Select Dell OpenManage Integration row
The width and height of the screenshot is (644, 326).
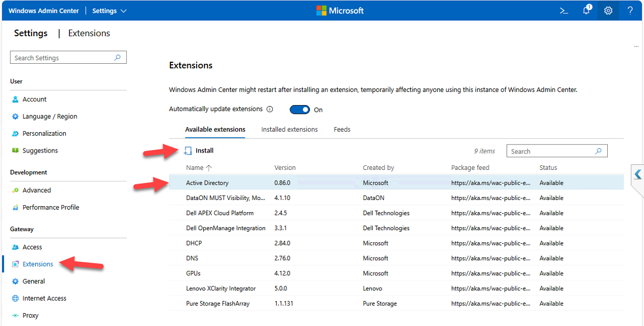coord(396,228)
